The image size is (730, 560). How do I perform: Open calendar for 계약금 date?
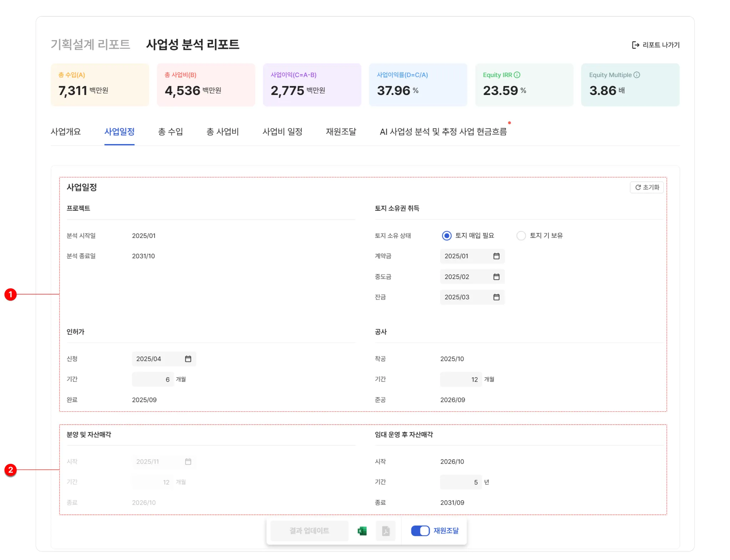point(496,256)
